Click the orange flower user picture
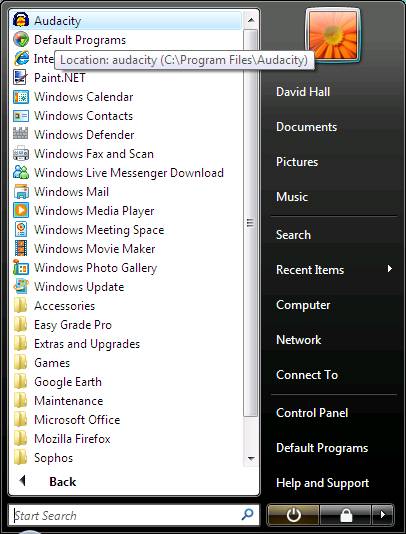The image size is (406, 534). [x=333, y=35]
